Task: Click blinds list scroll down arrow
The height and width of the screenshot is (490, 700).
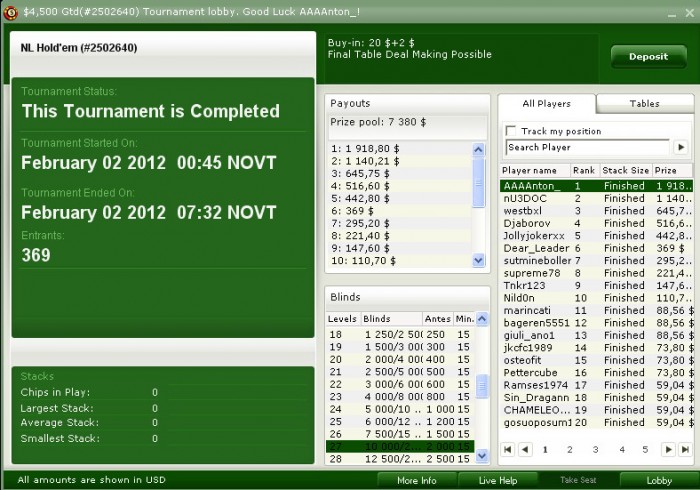Action: pos(482,455)
